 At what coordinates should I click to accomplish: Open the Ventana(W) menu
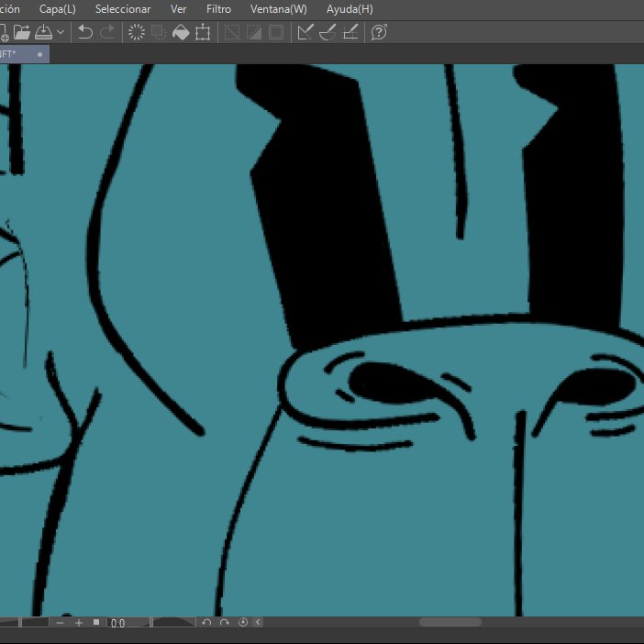279,9
